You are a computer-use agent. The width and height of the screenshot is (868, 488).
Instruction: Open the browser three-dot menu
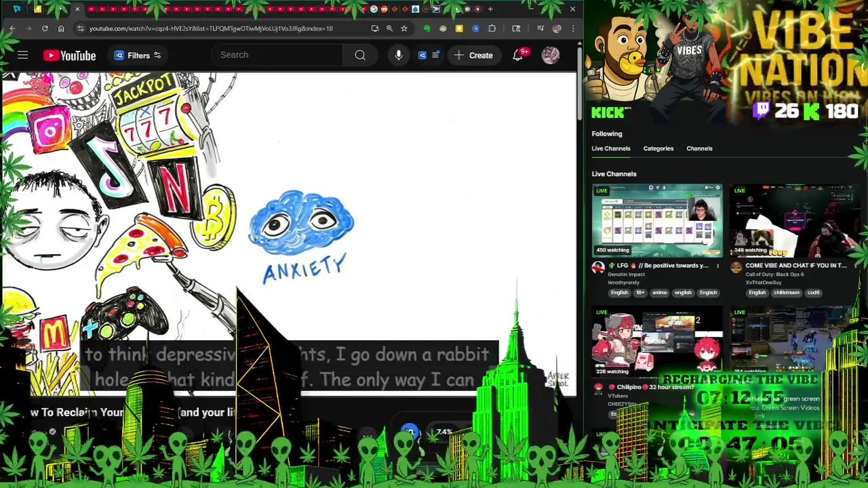(573, 28)
